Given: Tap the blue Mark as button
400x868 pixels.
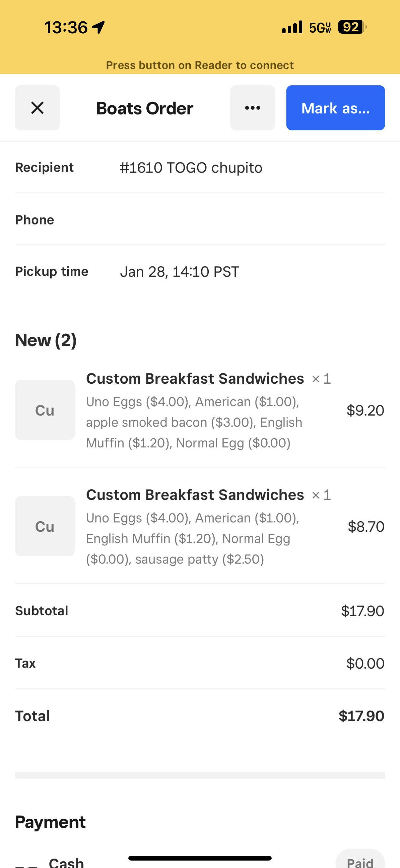Looking at the screenshot, I should [x=336, y=108].
